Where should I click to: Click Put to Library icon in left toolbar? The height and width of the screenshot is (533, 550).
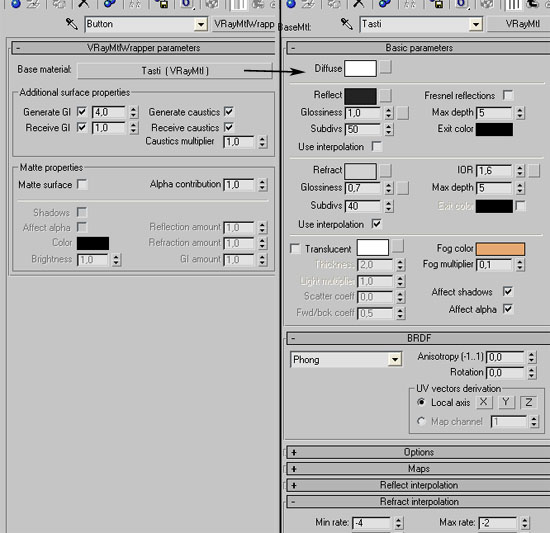tap(162, 4)
